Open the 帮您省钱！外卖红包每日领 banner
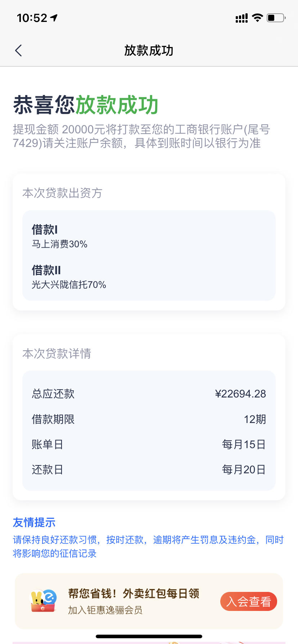 point(149,601)
